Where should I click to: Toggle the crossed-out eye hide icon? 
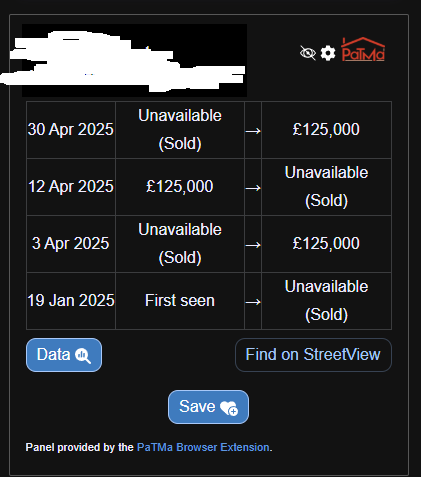(x=308, y=53)
